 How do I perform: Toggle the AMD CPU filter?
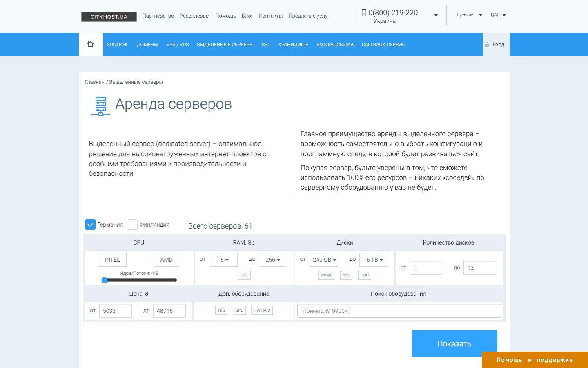pyautogui.click(x=167, y=260)
